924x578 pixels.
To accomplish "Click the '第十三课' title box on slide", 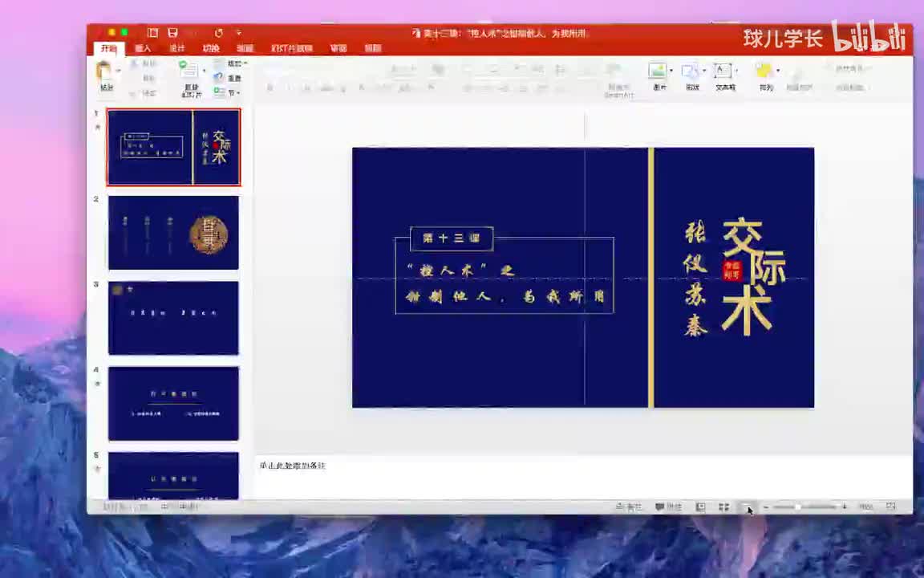I will (452, 238).
